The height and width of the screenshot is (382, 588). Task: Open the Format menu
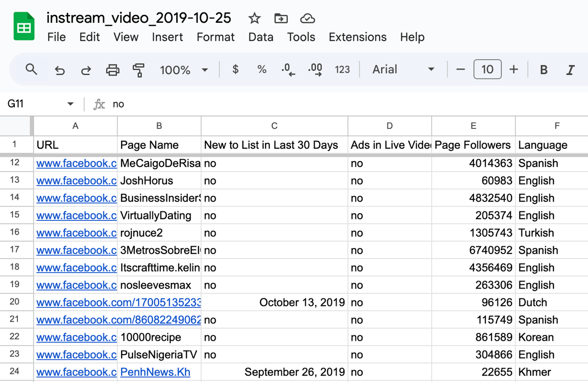(x=216, y=37)
